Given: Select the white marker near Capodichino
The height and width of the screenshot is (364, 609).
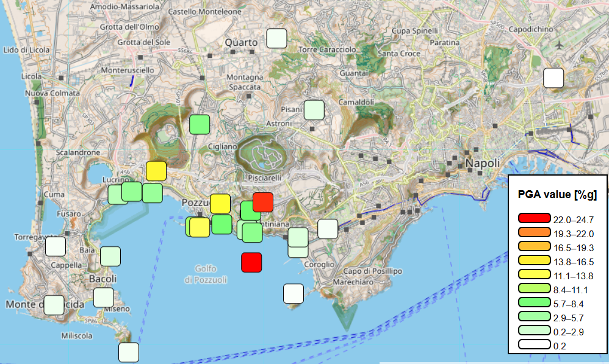Looking at the screenshot, I should click(x=555, y=77).
